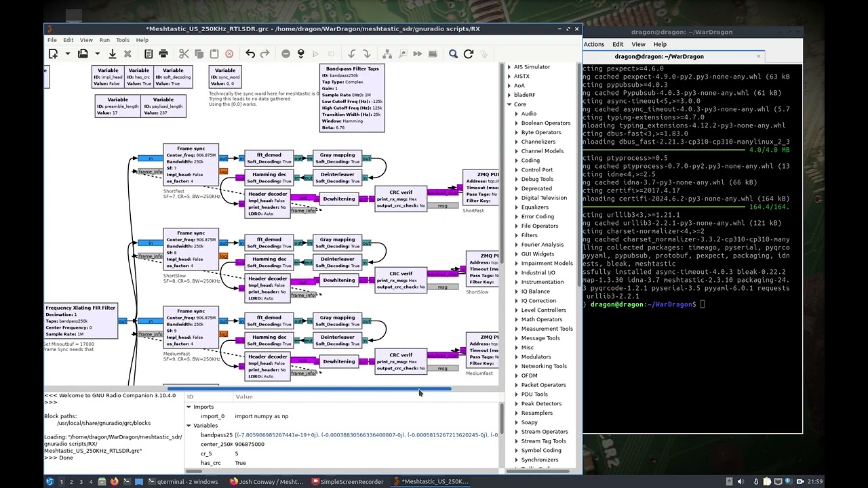Screen dimensions: 868x488
Task: Expand the recent files dropdown arrow
Action: tap(97, 54)
